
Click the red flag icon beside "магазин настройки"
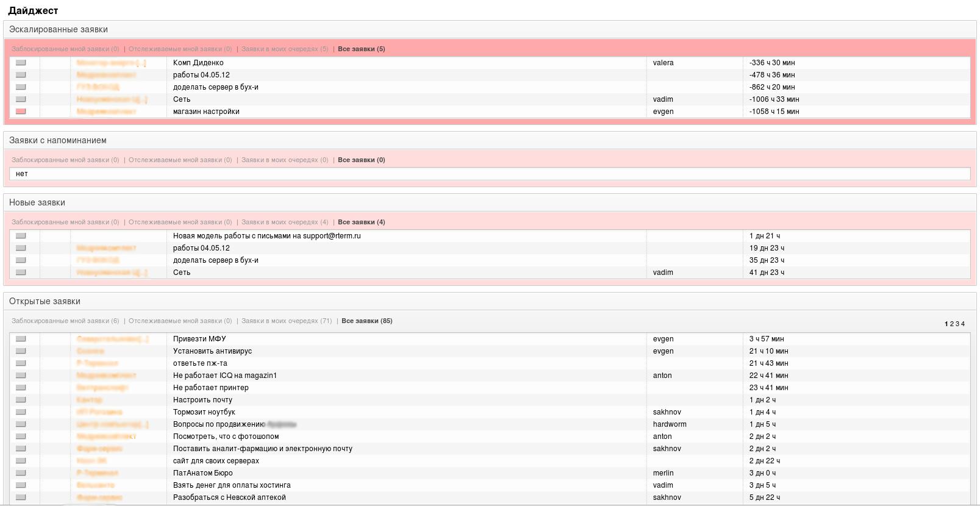[x=21, y=112]
